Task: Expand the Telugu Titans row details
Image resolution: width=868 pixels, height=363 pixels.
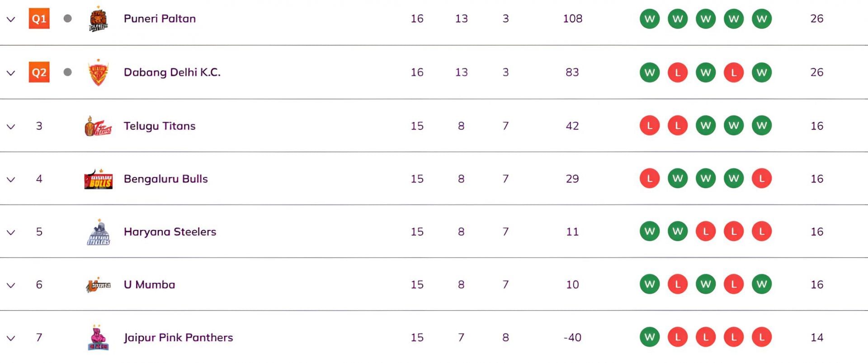Action: click(11, 127)
